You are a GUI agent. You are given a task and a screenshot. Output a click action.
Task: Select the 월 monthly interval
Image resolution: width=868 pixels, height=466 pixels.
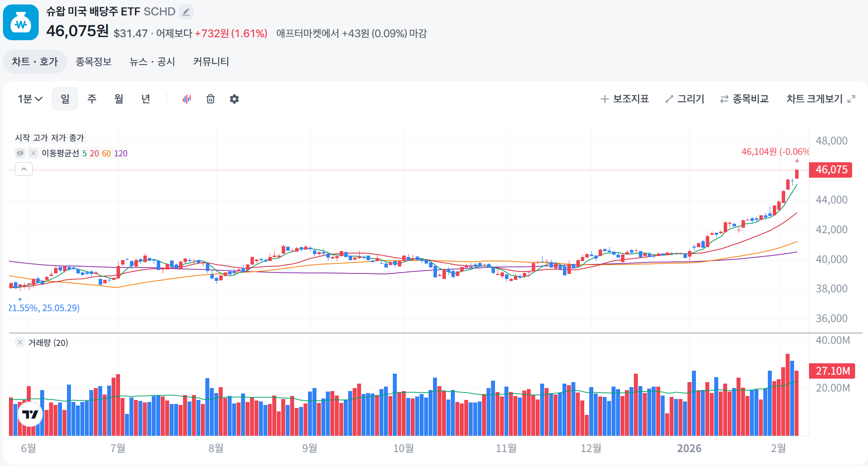[119, 99]
